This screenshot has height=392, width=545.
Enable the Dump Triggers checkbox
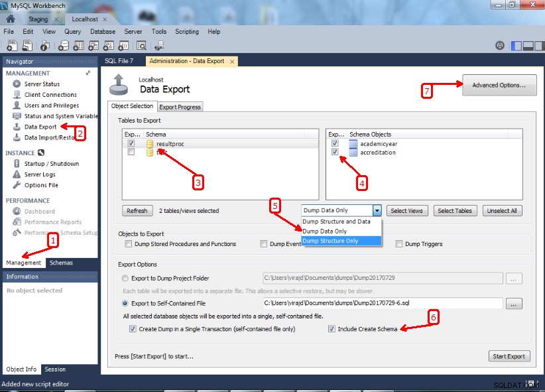pyautogui.click(x=399, y=244)
